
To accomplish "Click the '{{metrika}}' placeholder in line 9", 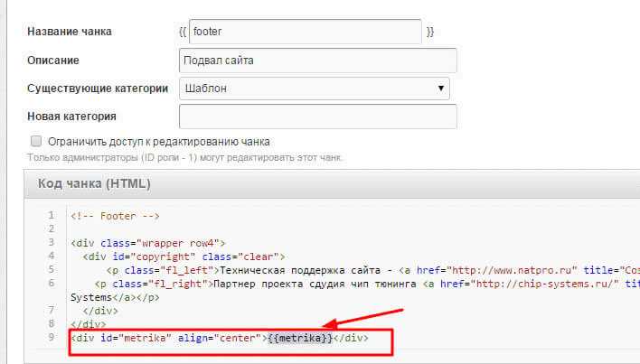I will (x=300, y=338).
